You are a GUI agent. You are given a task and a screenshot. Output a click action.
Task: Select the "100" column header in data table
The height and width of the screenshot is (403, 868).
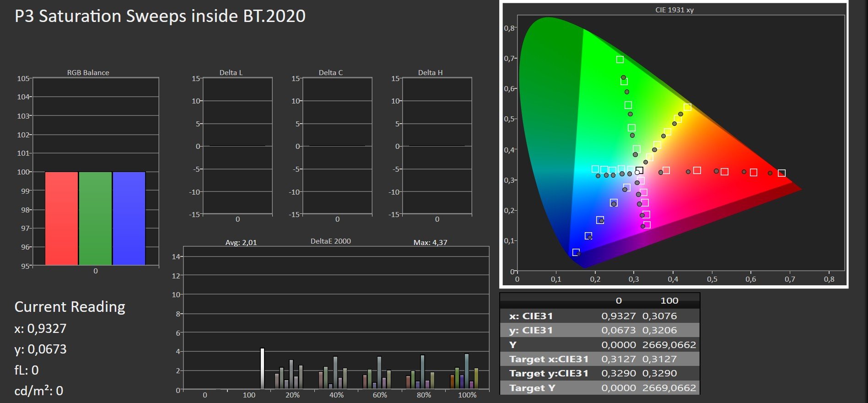click(x=669, y=301)
